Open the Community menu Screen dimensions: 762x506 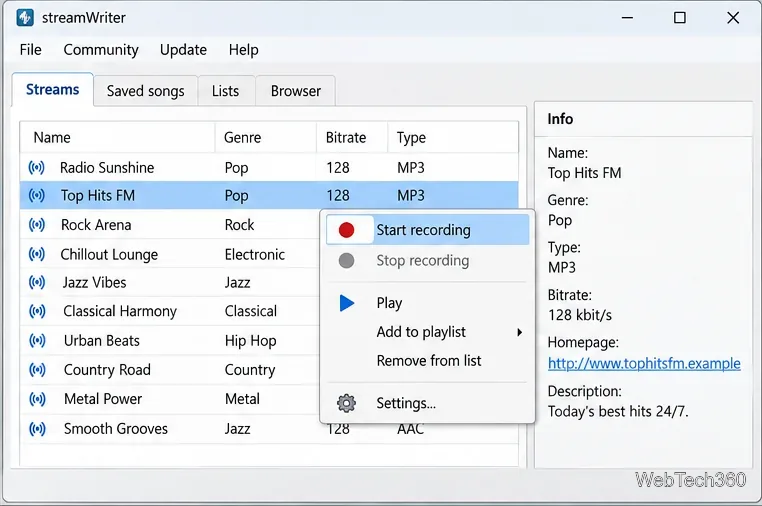pos(101,50)
